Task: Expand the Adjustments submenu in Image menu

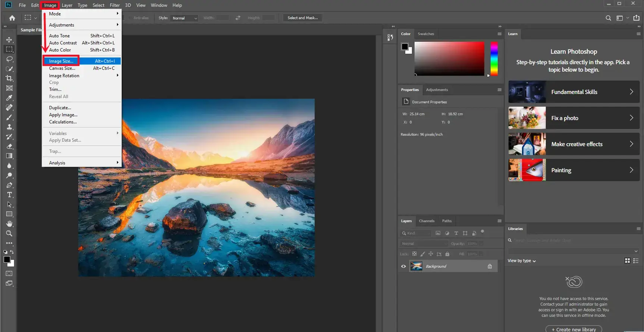Action: [x=82, y=25]
